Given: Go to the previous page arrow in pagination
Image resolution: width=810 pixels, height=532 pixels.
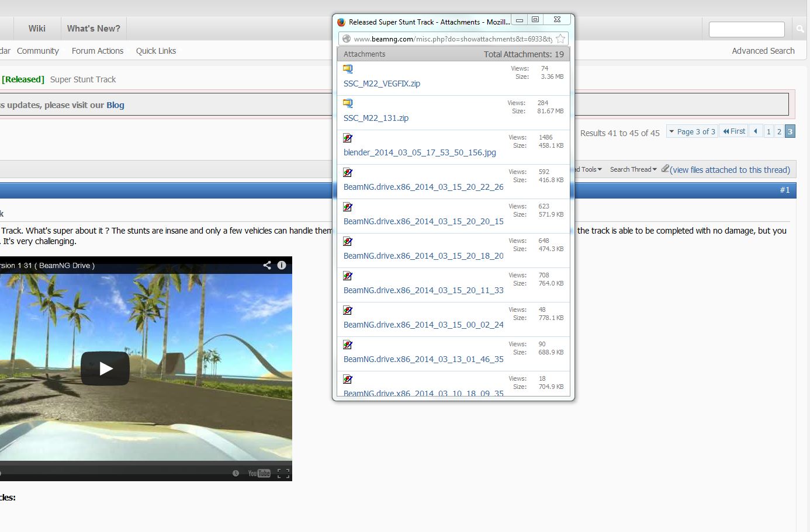Looking at the screenshot, I should click(756, 131).
